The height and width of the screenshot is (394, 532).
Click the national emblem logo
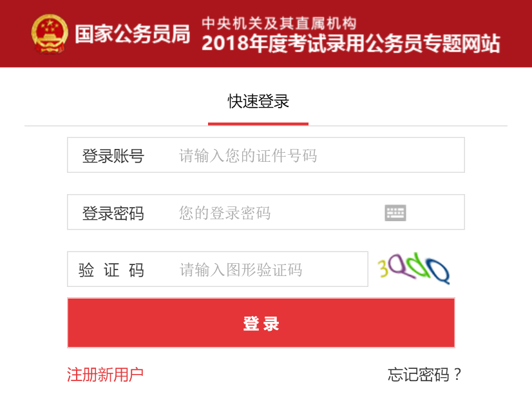(50, 34)
